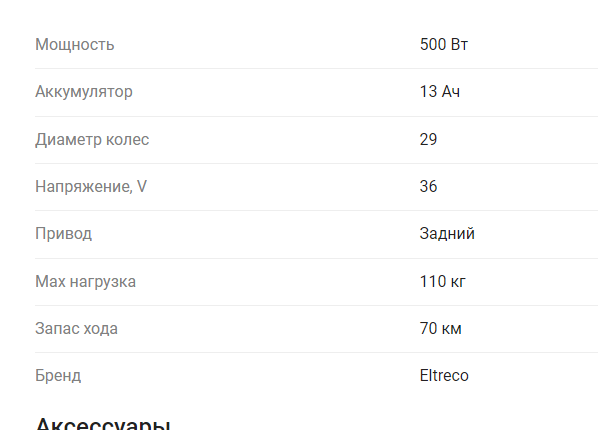Select the 70 км value
This screenshot has height=430, width=598.
pyautogui.click(x=440, y=329)
